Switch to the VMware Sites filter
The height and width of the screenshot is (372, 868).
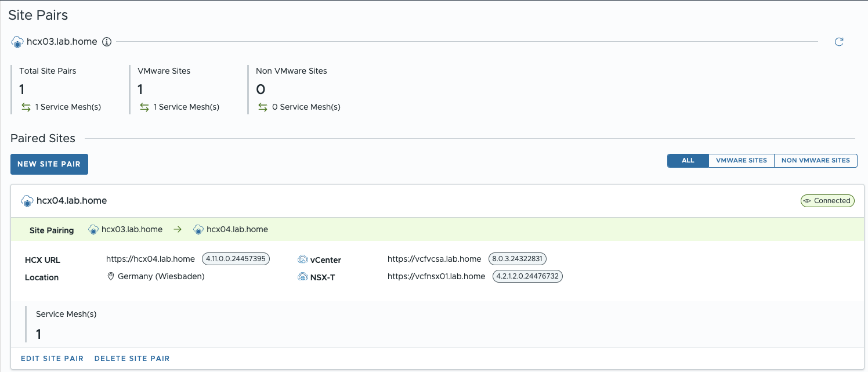point(741,161)
